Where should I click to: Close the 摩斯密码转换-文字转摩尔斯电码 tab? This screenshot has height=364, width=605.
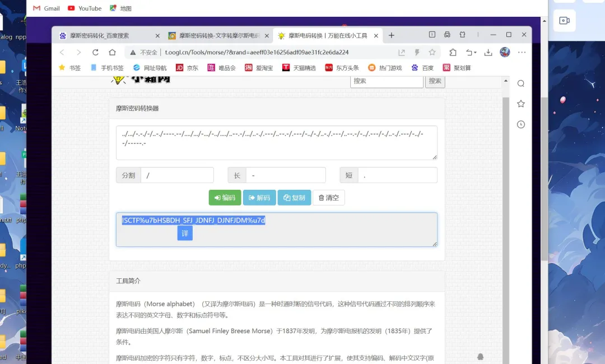pyautogui.click(x=267, y=35)
